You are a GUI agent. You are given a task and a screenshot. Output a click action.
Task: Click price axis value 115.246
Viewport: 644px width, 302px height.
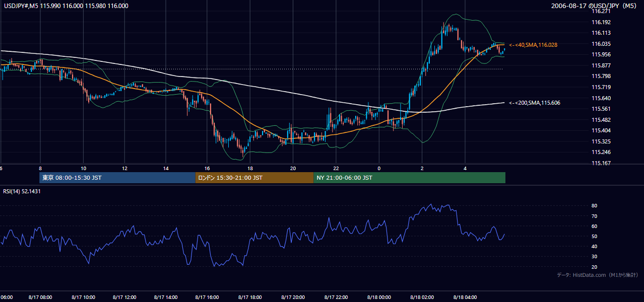(601, 152)
